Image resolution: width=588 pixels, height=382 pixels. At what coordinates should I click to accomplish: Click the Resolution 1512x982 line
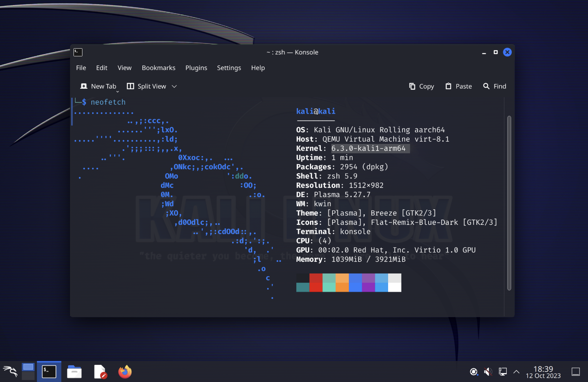point(340,185)
